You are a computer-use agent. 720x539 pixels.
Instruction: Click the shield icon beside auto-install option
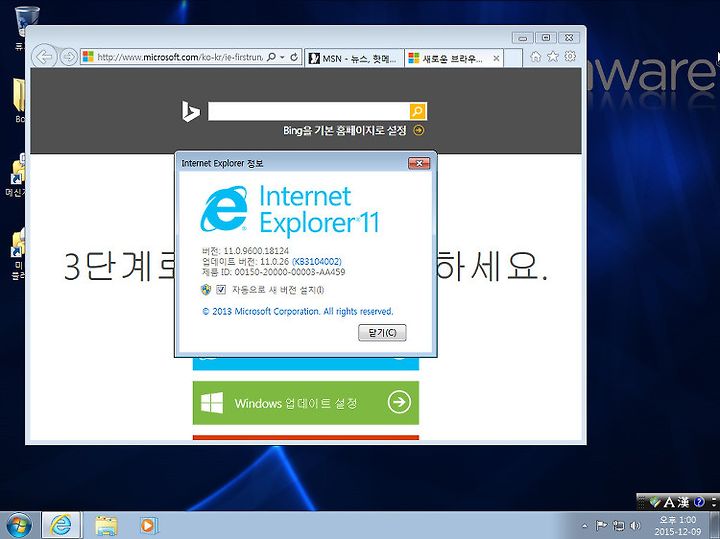point(206,289)
